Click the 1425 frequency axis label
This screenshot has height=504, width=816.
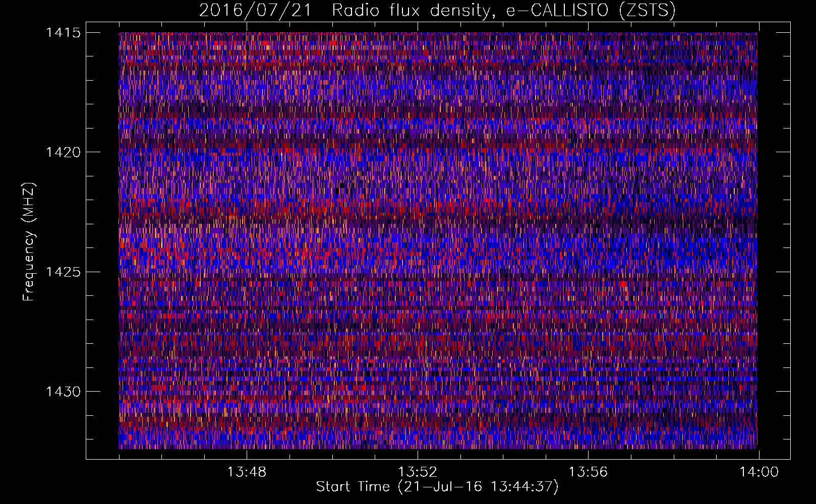63,272
